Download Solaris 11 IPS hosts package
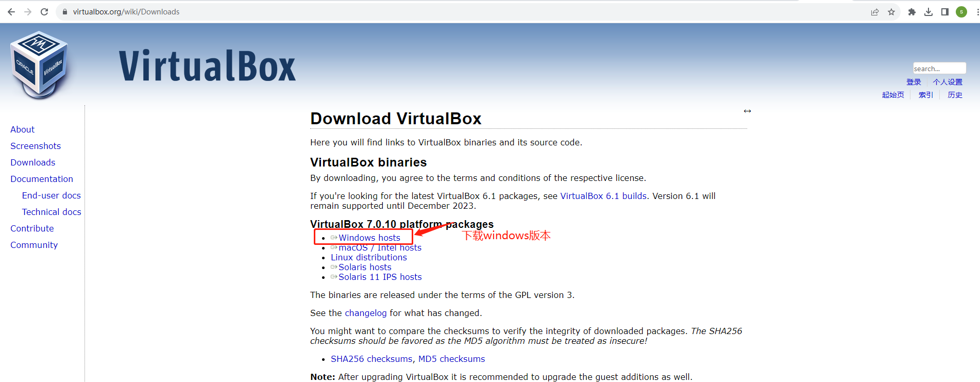Viewport: 980px width, 382px height. tap(380, 277)
